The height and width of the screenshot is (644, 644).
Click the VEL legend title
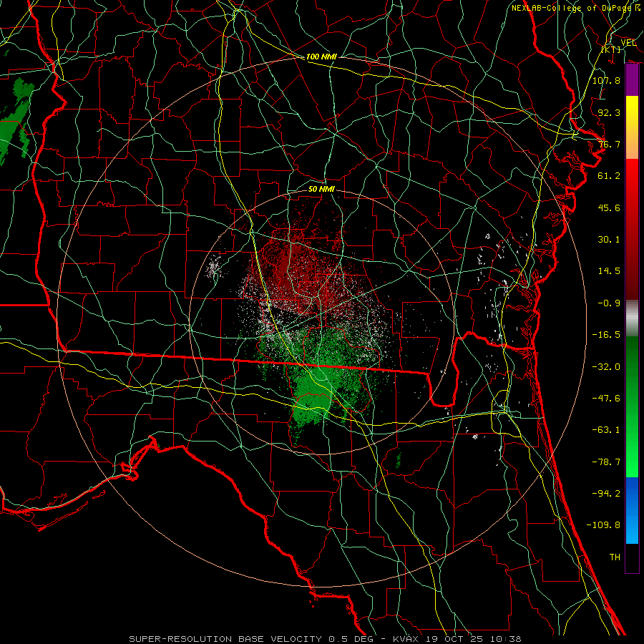coord(628,43)
